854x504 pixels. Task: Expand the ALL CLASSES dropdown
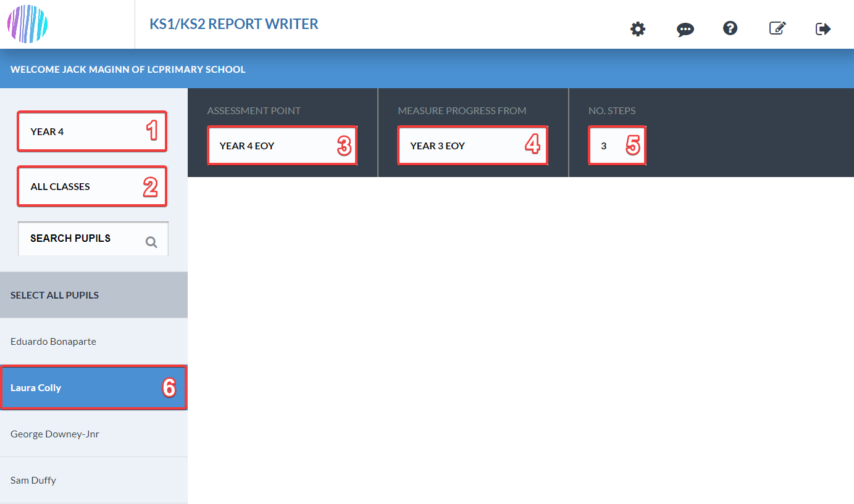[x=92, y=186]
